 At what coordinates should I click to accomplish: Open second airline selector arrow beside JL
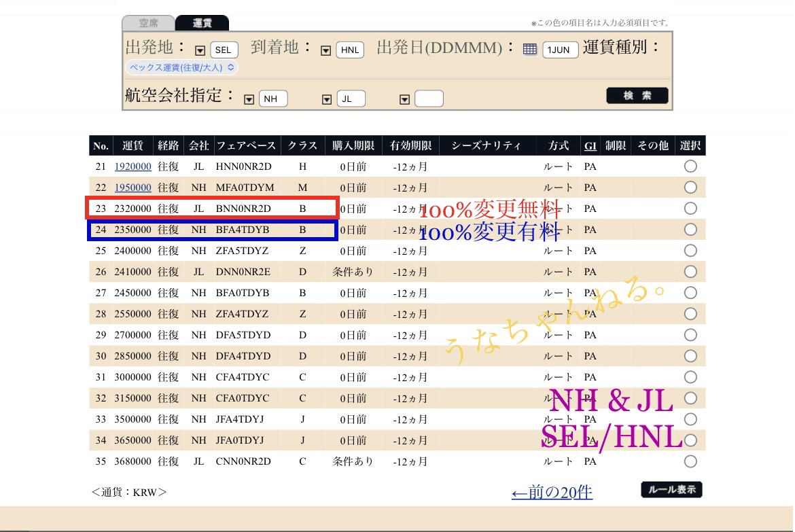[x=327, y=99]
